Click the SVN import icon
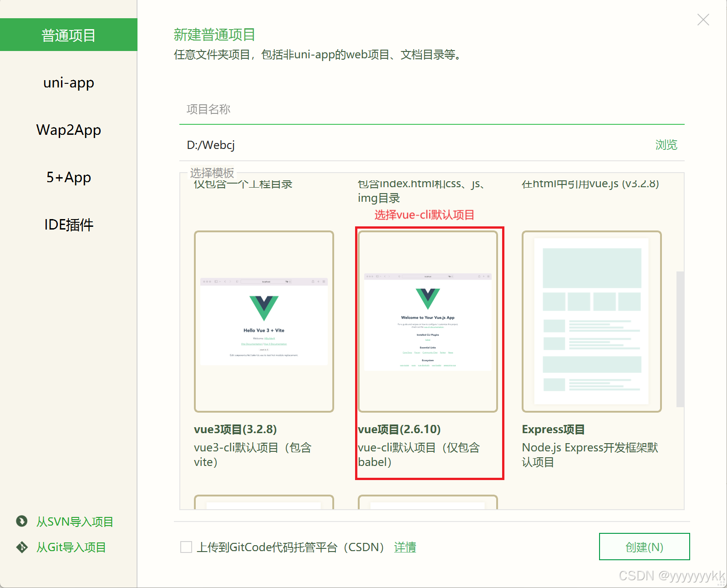Screen dimensions: 727x588 [x=21, y=521]
